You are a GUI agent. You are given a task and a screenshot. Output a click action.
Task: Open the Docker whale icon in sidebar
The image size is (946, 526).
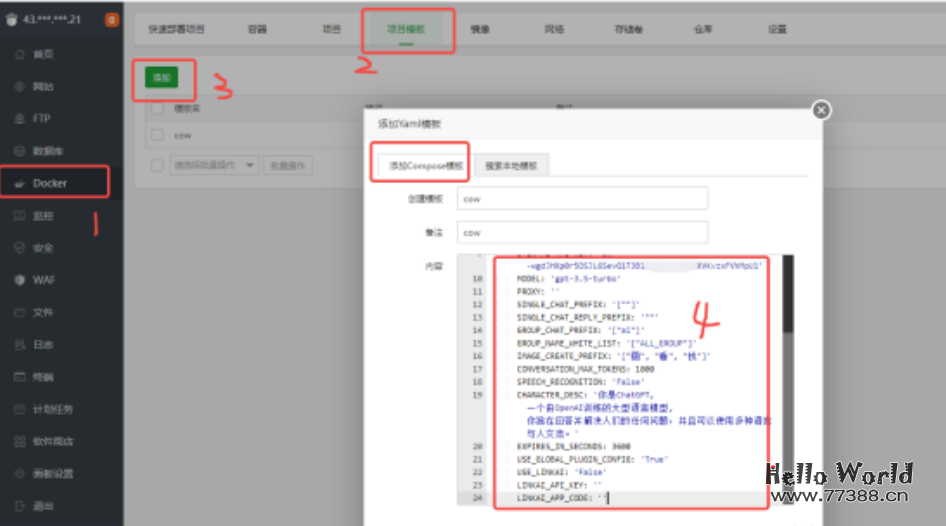click(x=19, y=183)
